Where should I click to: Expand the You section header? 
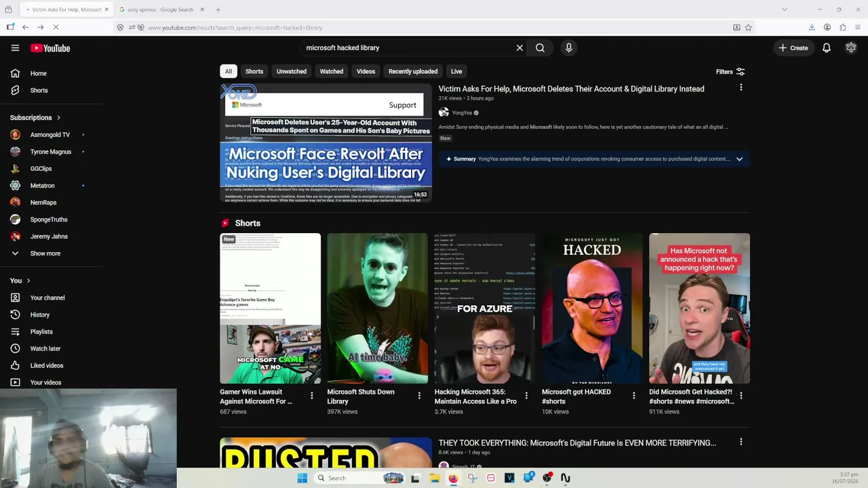20,281
